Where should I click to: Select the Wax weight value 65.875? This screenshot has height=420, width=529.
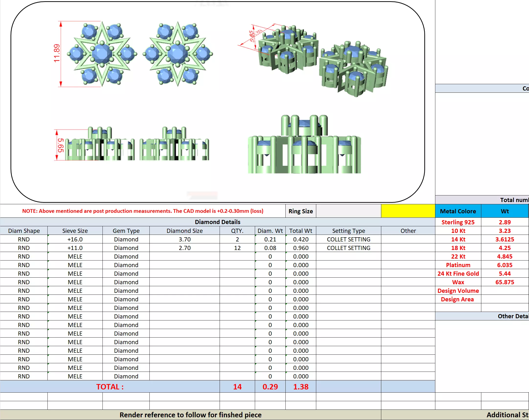[505, 282]
